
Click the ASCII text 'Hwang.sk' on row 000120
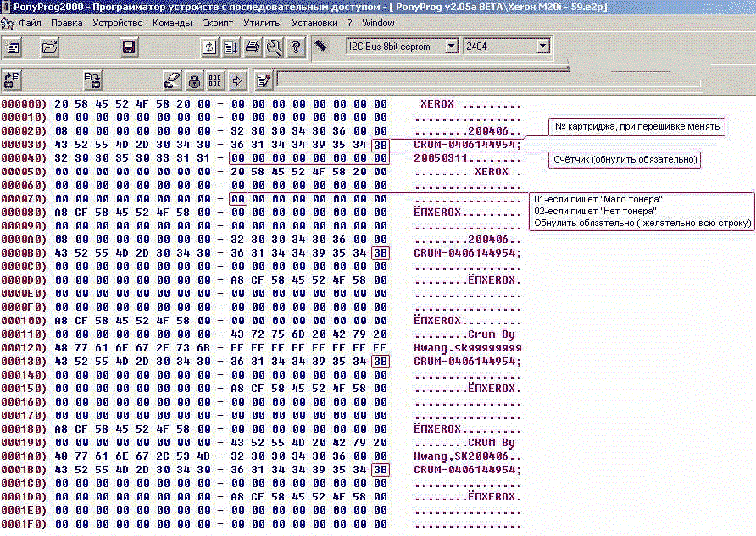pos(441,348)
